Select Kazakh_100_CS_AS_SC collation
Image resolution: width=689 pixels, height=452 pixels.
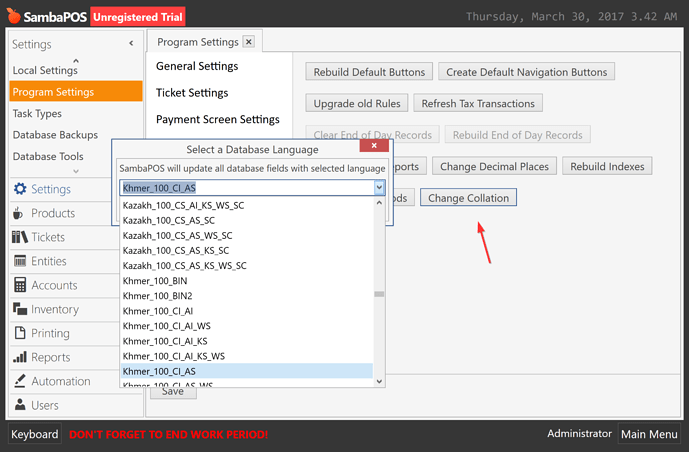247,220
